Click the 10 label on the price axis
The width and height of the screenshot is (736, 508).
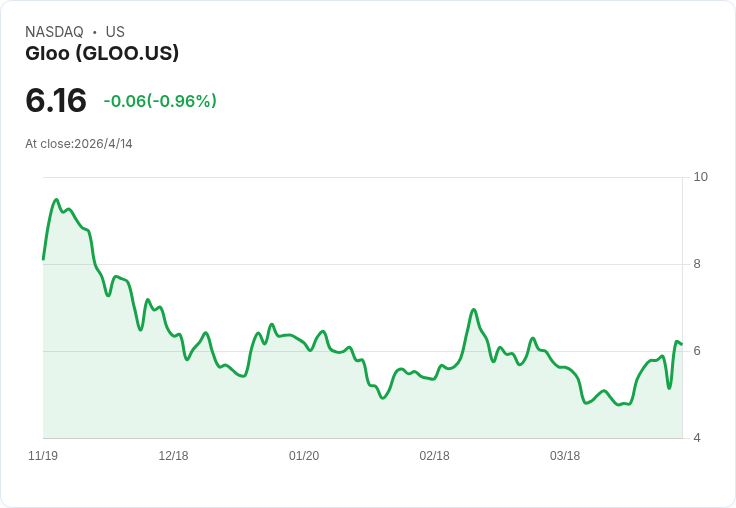click(700, 177)
